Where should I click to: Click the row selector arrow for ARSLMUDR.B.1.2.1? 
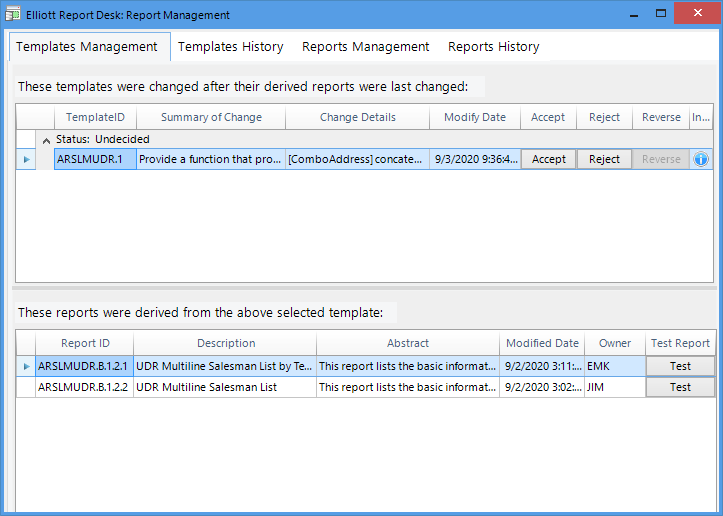tap(26, 366)
